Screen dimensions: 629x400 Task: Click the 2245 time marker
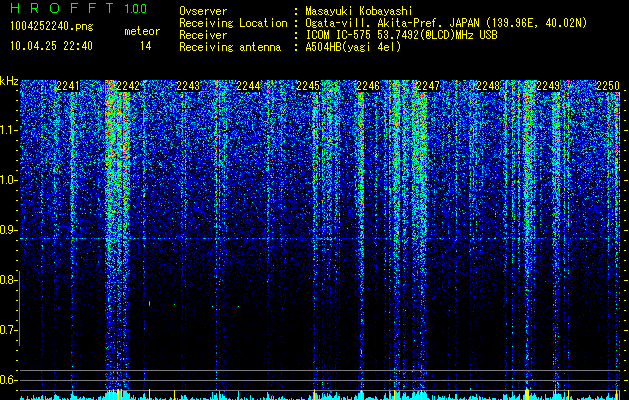[308, 86]
